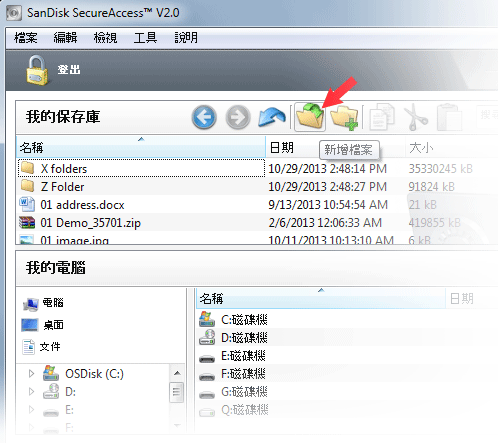Viewport: 498px width, 443px height.
Task: Expand the D: drive tree node
Action: [x=31, y=391]
